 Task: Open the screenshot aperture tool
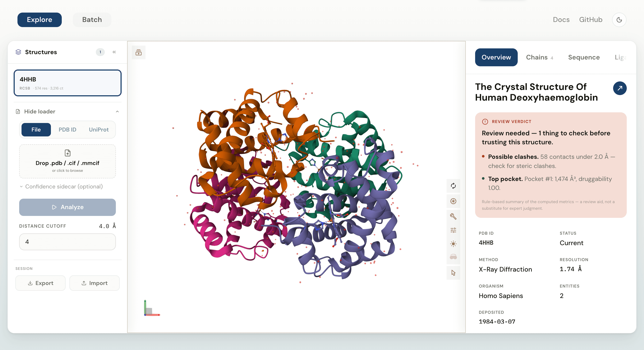tap(453, 201)
